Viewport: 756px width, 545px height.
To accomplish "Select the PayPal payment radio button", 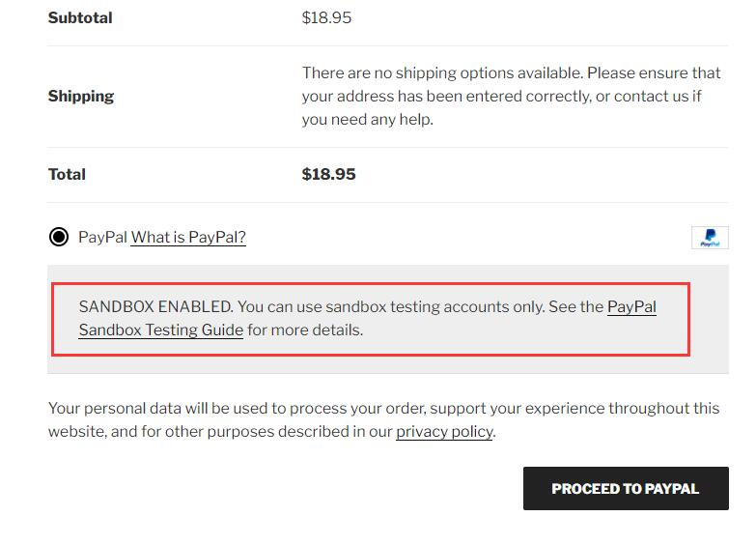I will (x=59, y=237).
